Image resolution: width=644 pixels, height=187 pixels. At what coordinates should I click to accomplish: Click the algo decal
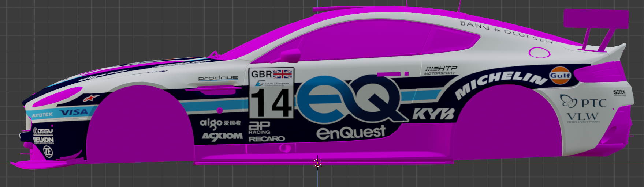click(211, 123)
